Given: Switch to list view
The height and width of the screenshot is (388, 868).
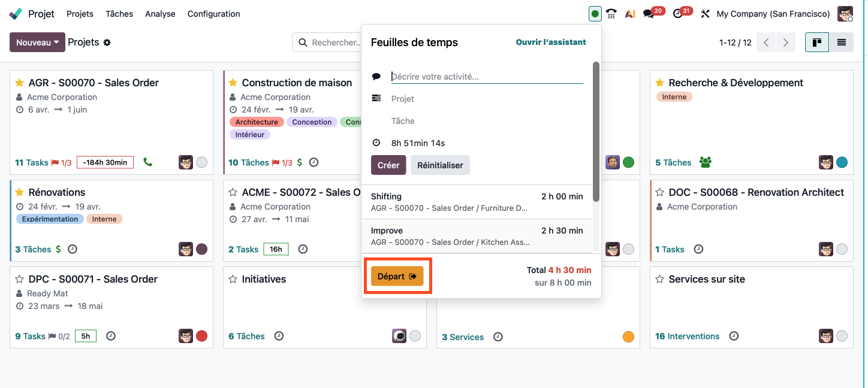Looking at the screenshot, I should [x=842, y=43].
